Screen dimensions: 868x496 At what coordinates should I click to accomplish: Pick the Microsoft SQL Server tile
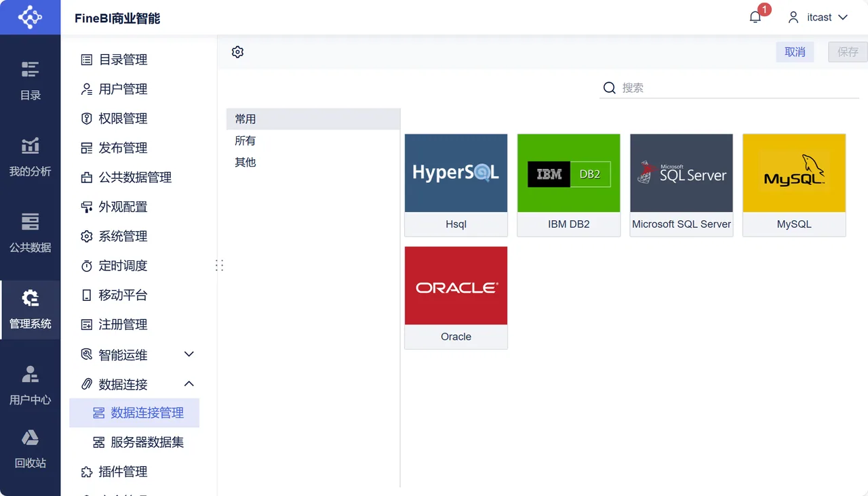point(682,185)
